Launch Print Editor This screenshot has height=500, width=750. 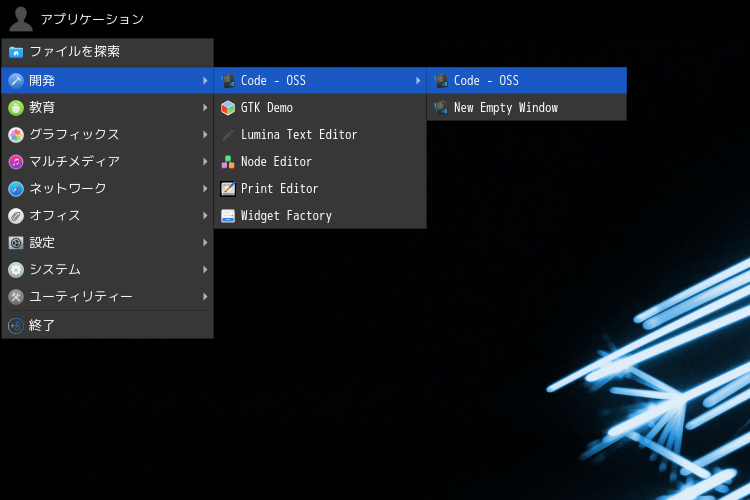click(320, 189)
